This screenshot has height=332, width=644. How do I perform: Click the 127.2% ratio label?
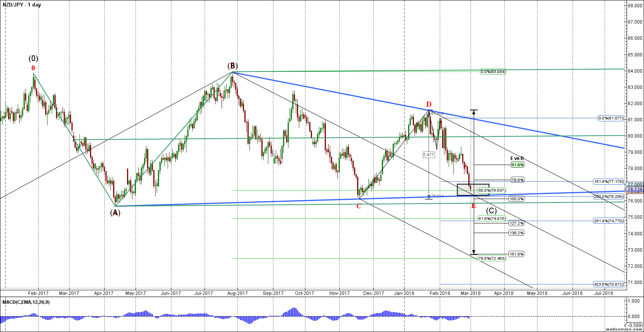[x=517, y=223]
